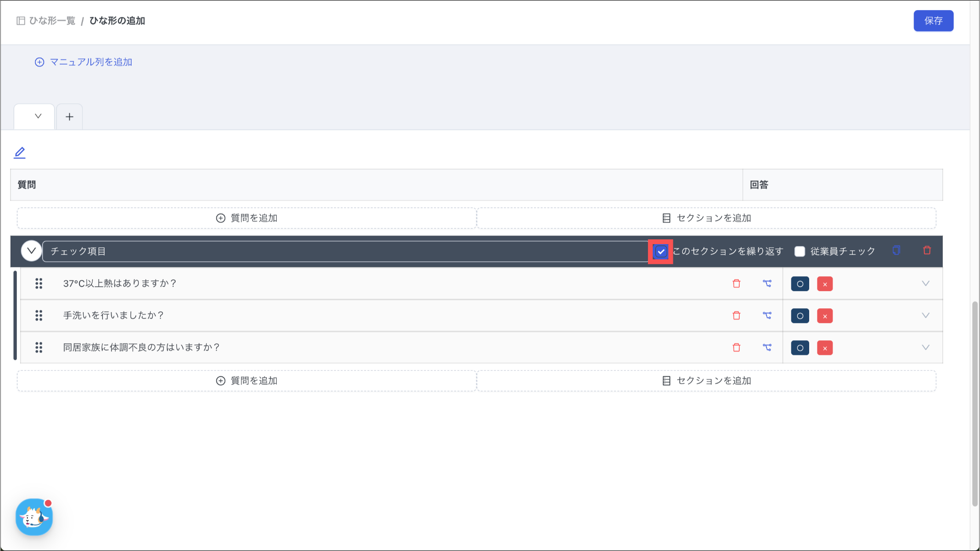Open branching icon for 手洗い question
Viewport: 980px width, 551px height.
[767, 315]
